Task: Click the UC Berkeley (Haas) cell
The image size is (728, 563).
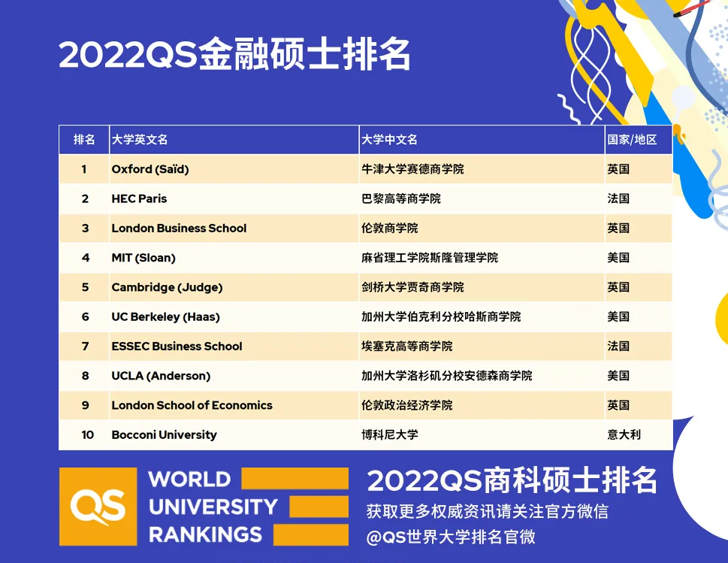Action: click(x=234, y=316)
